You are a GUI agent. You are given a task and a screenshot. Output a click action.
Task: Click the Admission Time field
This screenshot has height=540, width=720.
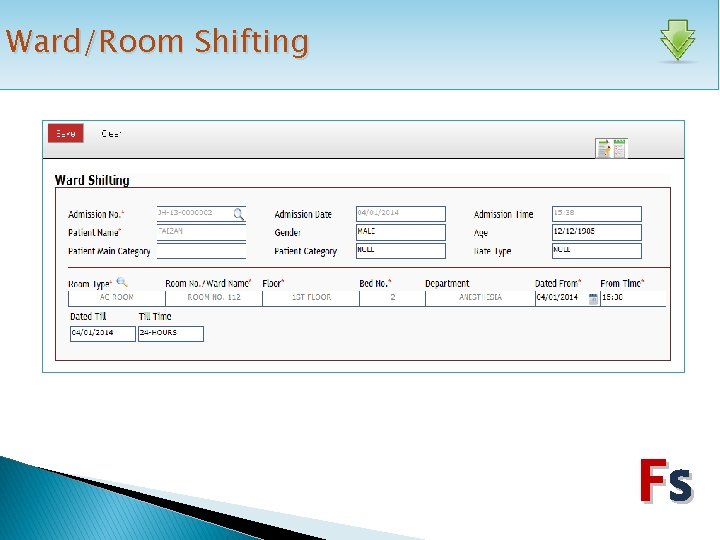[x=596, y=214]
